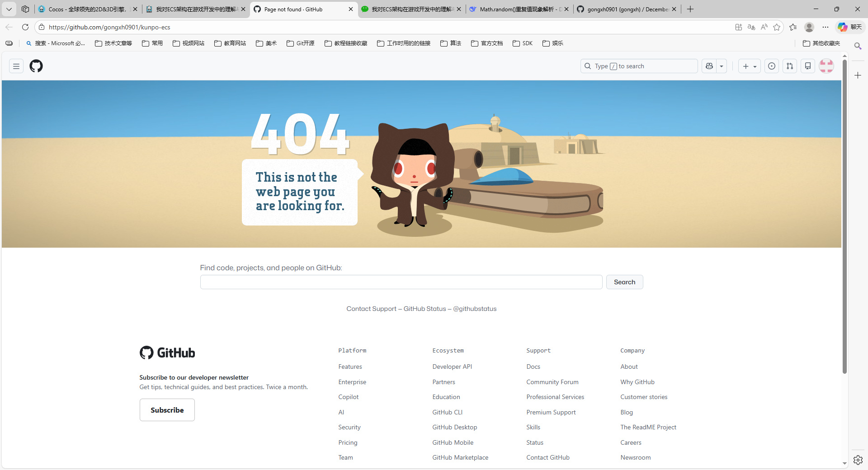Click the favorites bar leftmost icon

click(9, 43)
